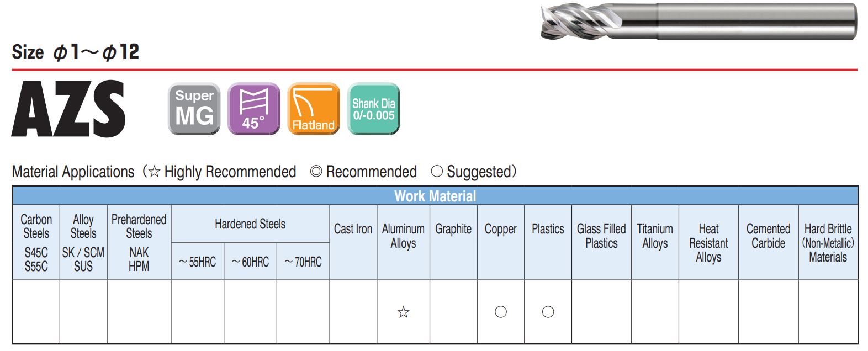
Task: Click the ~70HRC sub-column header
Action: 303,262
